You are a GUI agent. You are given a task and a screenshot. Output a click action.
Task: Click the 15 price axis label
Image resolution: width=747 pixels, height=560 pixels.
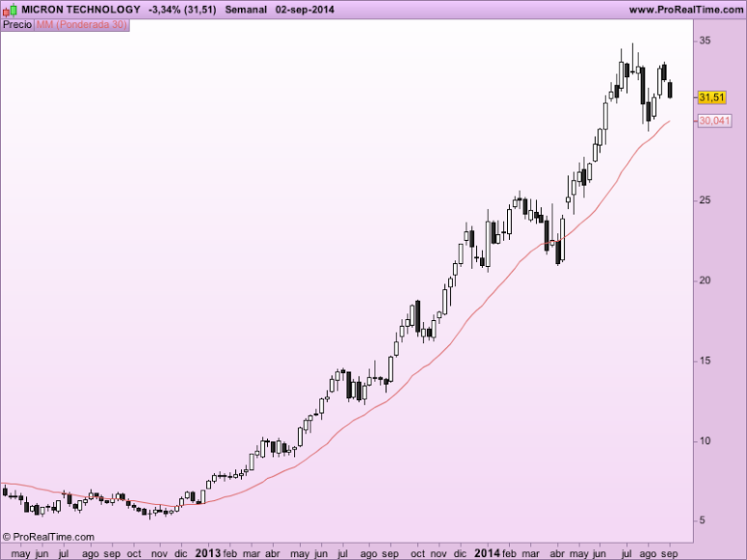tap(705, 360)
